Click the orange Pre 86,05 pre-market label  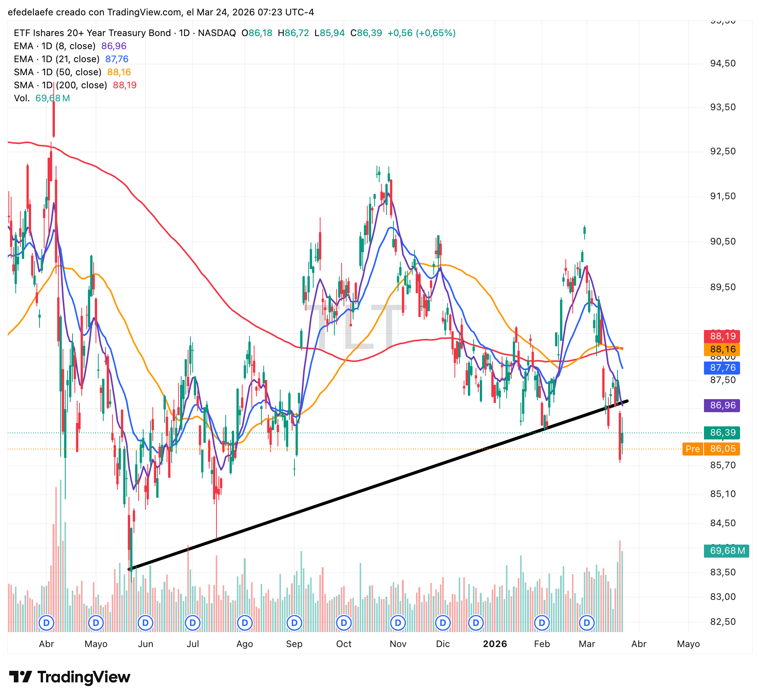711,449
